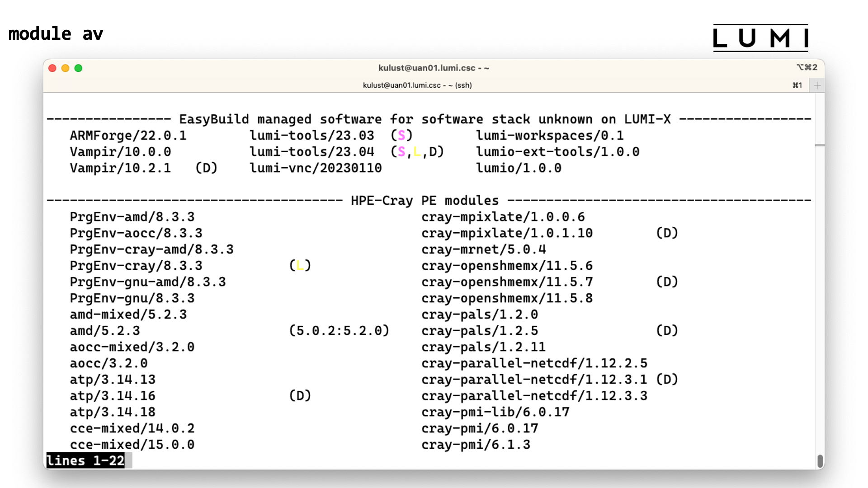Click the cray-mrnet/5.0.4 entry
The image size is (868, 488).
[x=484, y=249]
